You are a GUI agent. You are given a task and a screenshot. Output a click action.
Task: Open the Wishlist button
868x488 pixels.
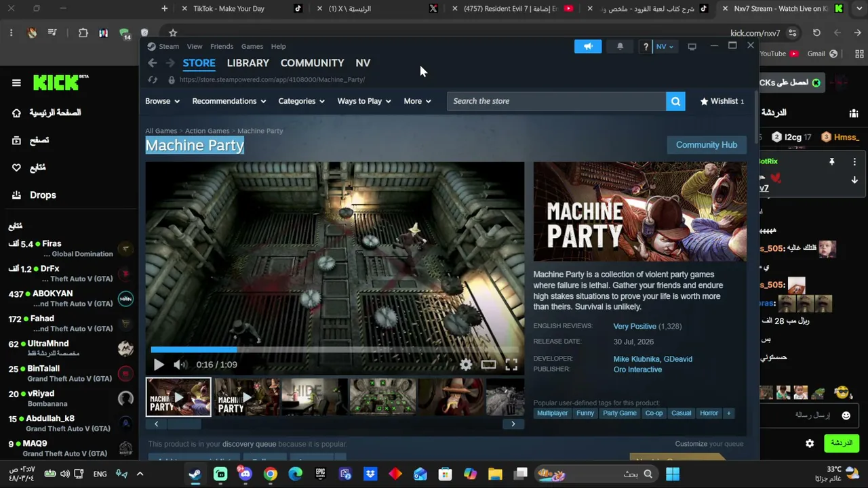[722, 101]
